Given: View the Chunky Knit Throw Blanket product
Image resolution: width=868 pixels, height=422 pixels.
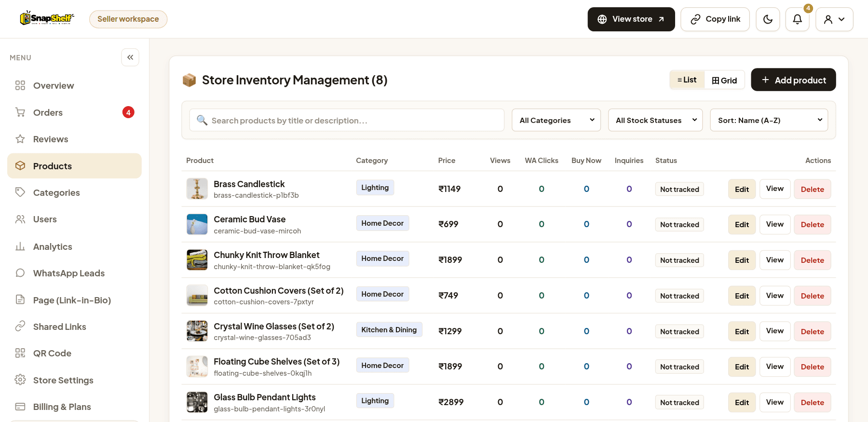Looking at the screenshot, I should click(775, 260).
